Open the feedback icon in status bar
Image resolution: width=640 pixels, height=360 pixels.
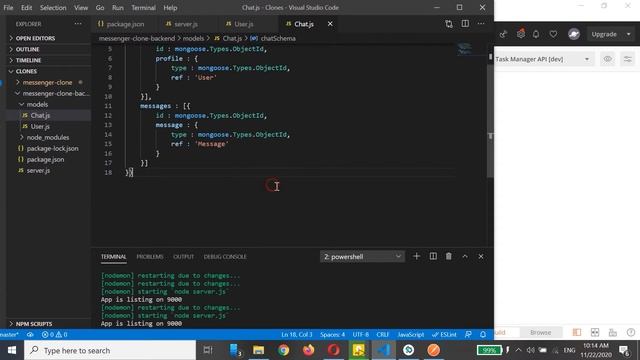click(468, 335)
